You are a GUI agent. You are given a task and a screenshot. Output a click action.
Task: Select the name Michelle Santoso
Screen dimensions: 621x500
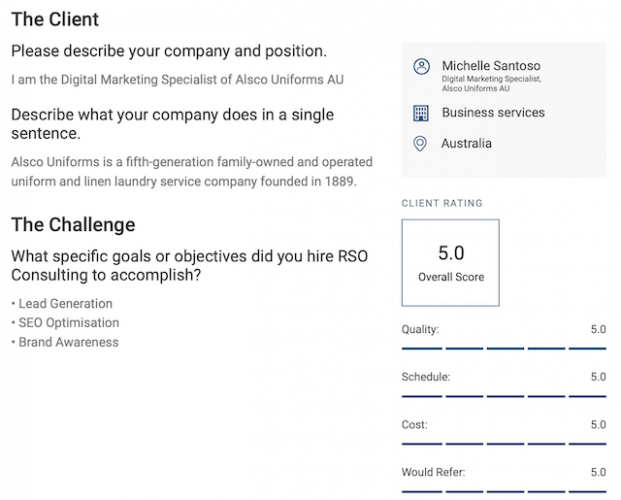pyautogui.click(x=491, y=65)
